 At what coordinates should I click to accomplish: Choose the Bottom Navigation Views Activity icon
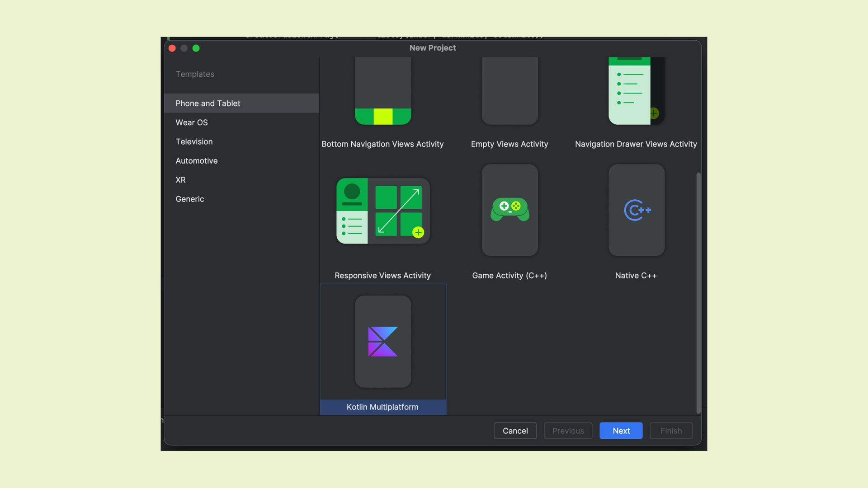point(383,91)
